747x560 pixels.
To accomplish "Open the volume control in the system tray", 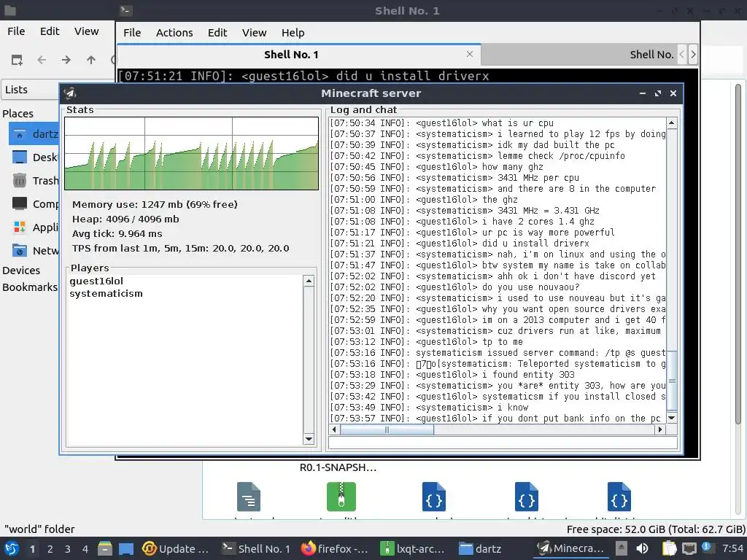I will (642, 548).
